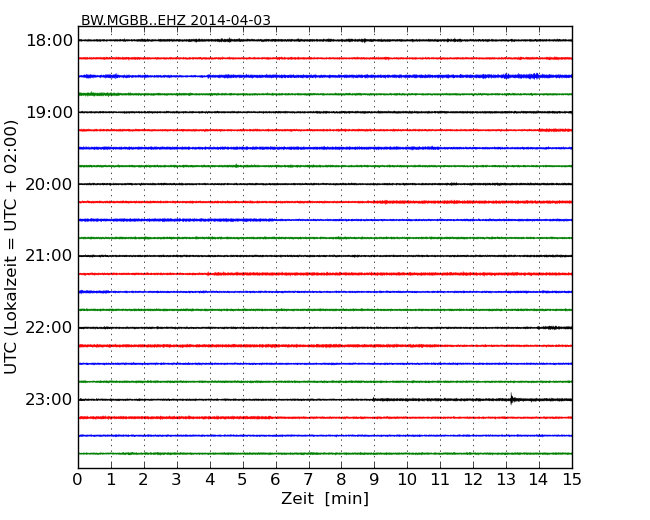650x520 pixels.
Task: Click the 20:00 time axis label
Action: point(49,184)
